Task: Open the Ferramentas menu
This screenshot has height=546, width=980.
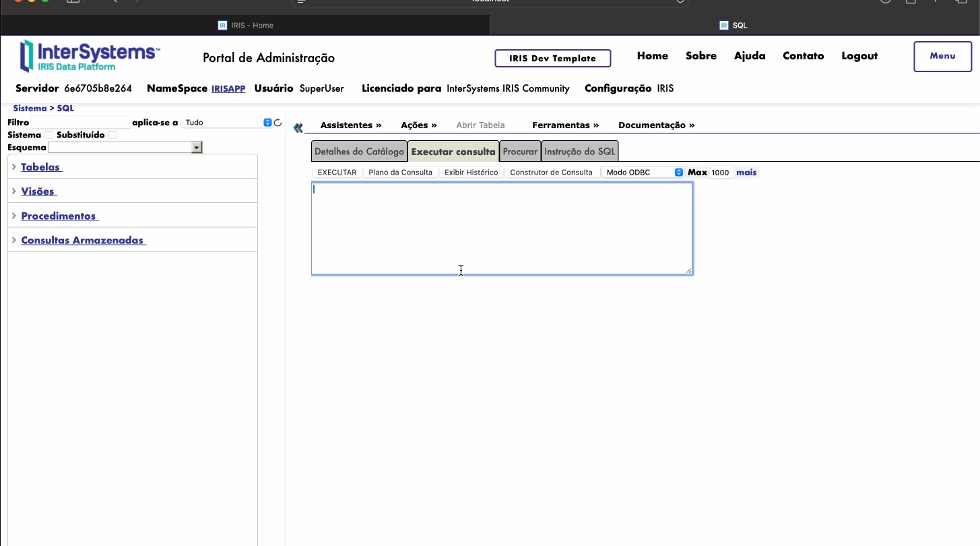Action: (565, 125)
